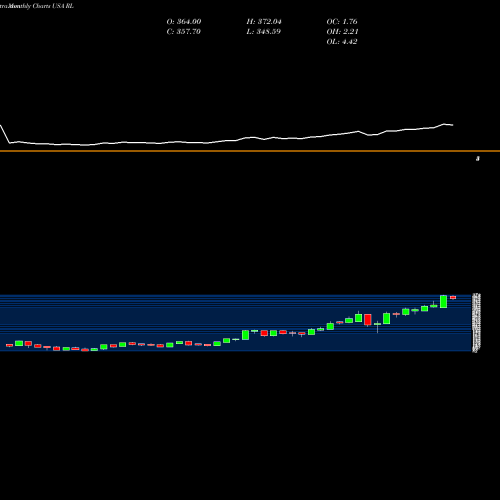This screenshot has height=500, width=500.
Task: Click the open price value O: 364.00
Action: 184,22
